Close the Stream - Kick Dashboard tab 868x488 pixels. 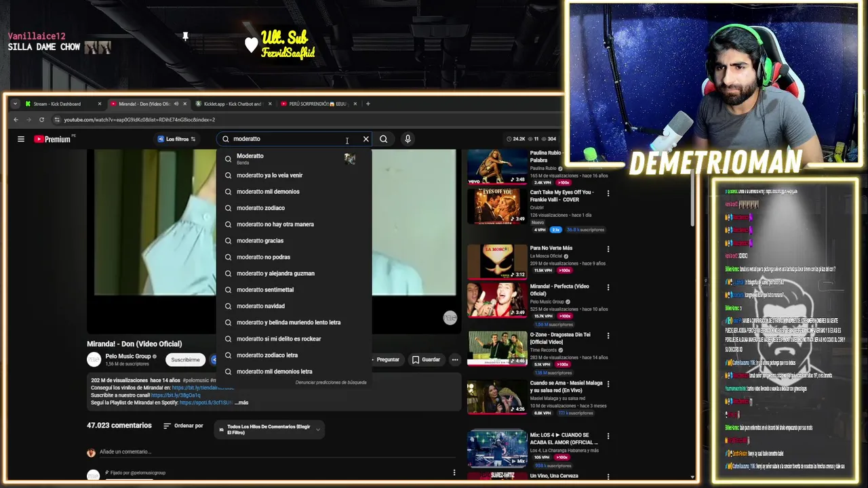click(100, 104)
